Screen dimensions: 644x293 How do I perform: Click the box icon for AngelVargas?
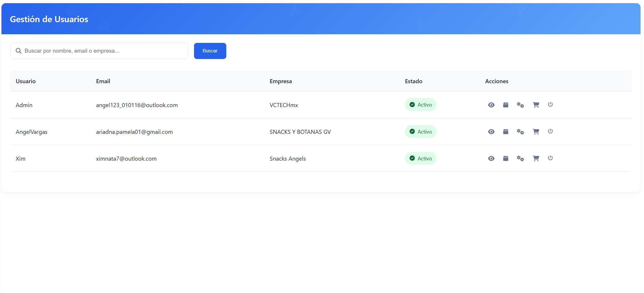click(506, 132)
